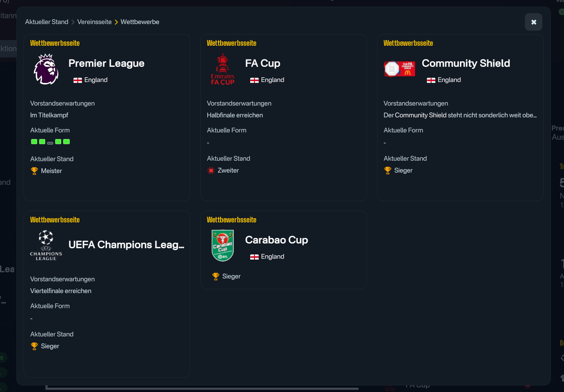Go to Aktueller Stand breadcrumb

coord(47,22)
